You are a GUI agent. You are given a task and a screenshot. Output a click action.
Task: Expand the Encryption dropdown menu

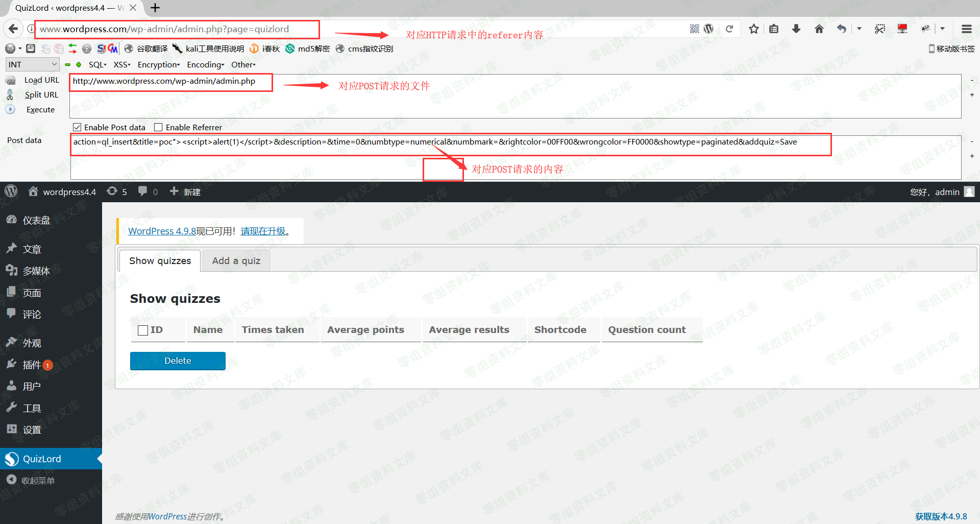click(x=158, y=64)
